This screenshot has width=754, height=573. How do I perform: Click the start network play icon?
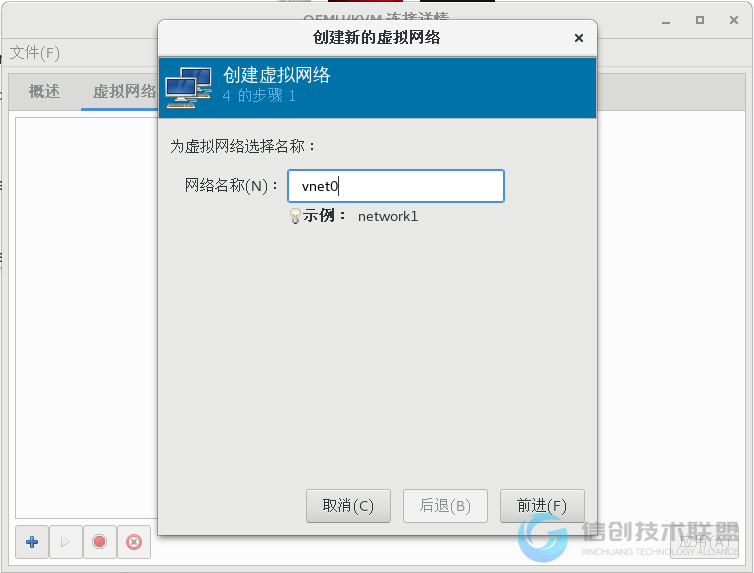point(65,542)
